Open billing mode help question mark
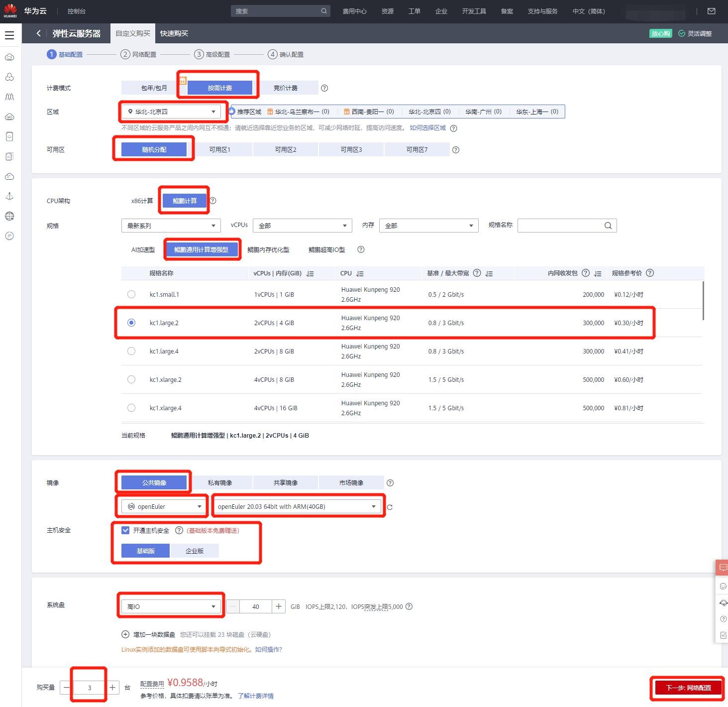Image resolution: width=728 pixels, height=707 pixels. 324,88
